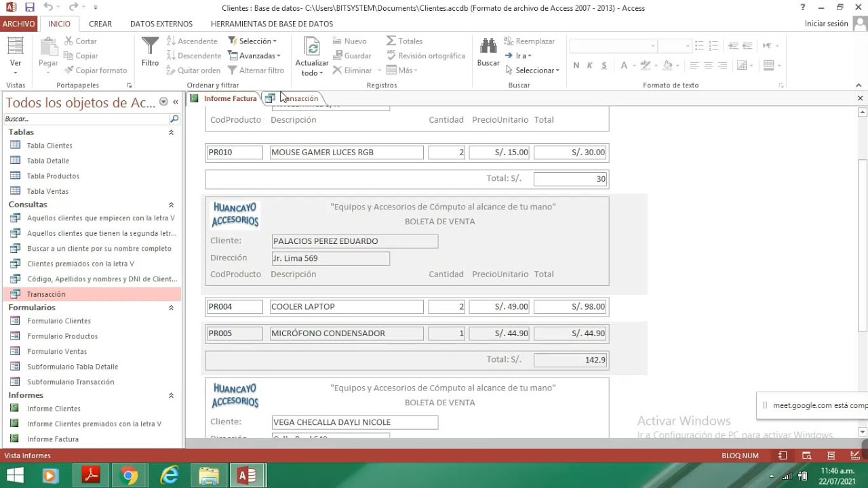Collapse the Tablas group
868x488 pixels.
point(171,132)
